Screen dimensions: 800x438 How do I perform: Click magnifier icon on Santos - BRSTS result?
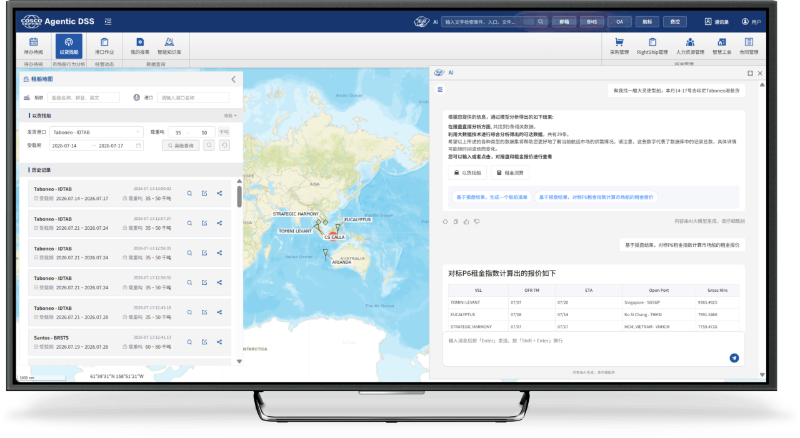click(189, 342)
